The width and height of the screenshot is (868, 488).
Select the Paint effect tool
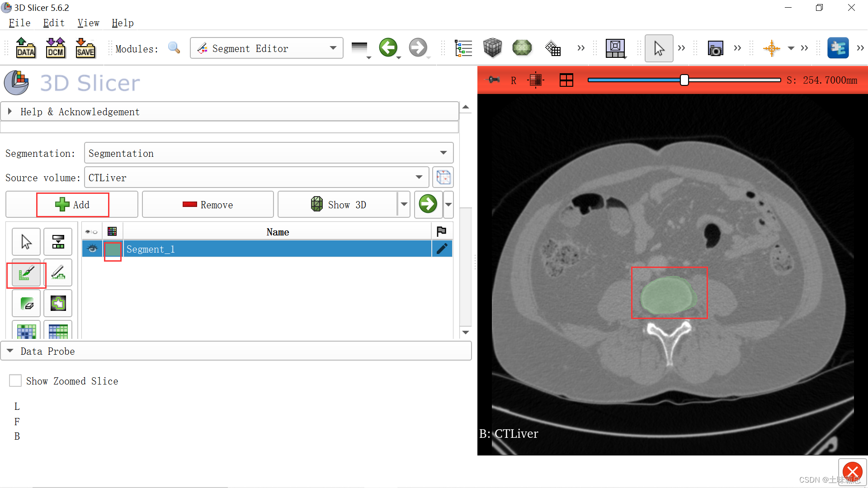point(26,273)
